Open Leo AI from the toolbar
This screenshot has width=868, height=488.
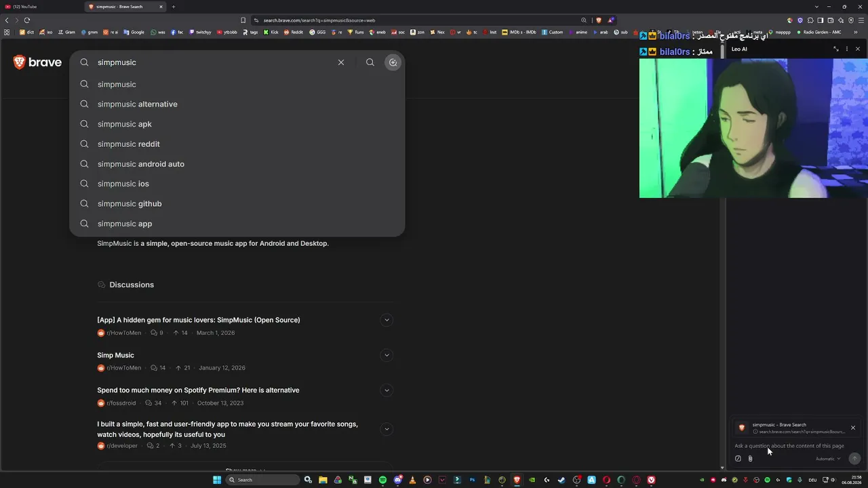coord(841,20)
